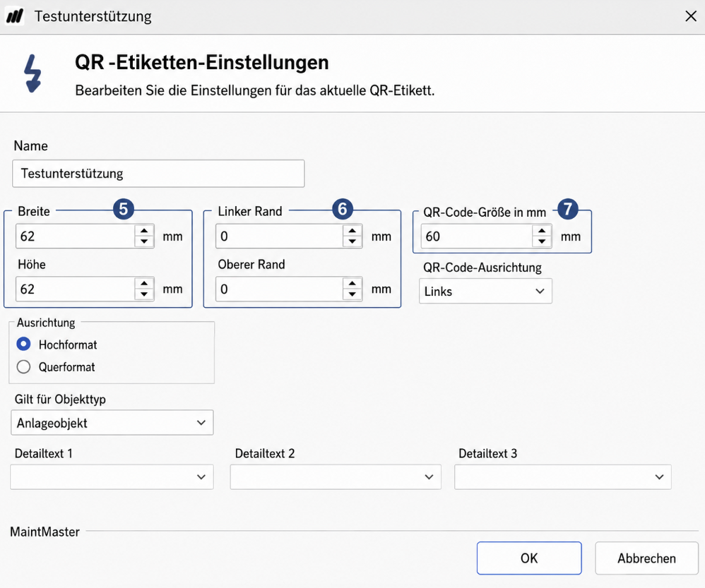Viewport: 705px width, 588px height.
Task: Click the Abbrechen button
Action: click(x=646, y=558)
